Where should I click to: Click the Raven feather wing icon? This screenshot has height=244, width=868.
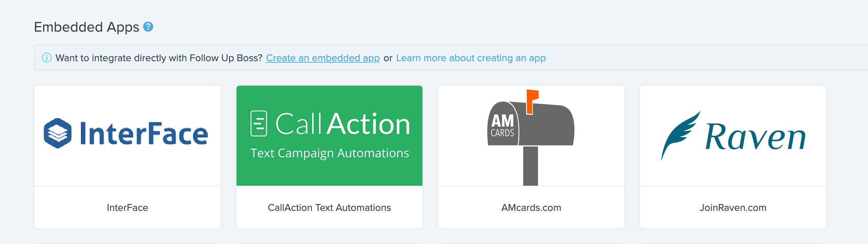(679, 134)
